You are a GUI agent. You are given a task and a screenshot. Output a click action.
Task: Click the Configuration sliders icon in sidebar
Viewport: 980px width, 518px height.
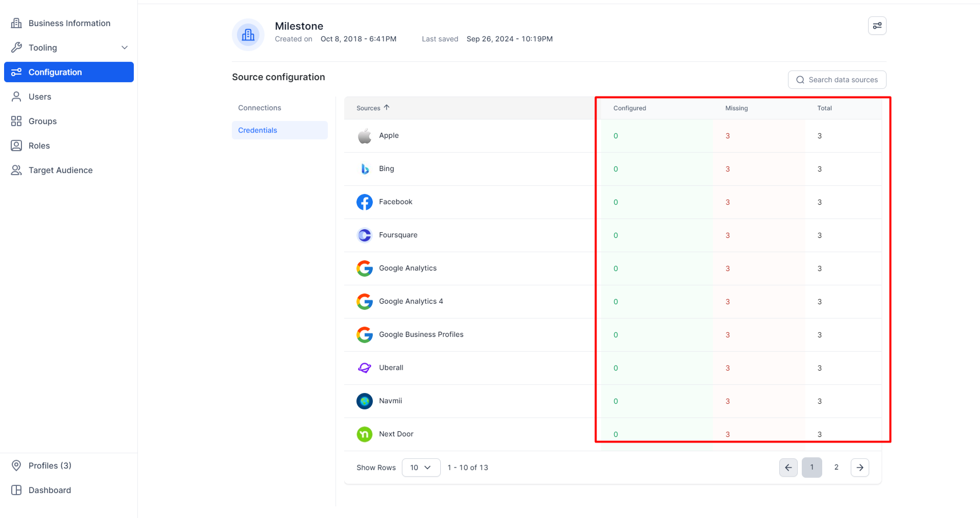(x=16, y=72)
